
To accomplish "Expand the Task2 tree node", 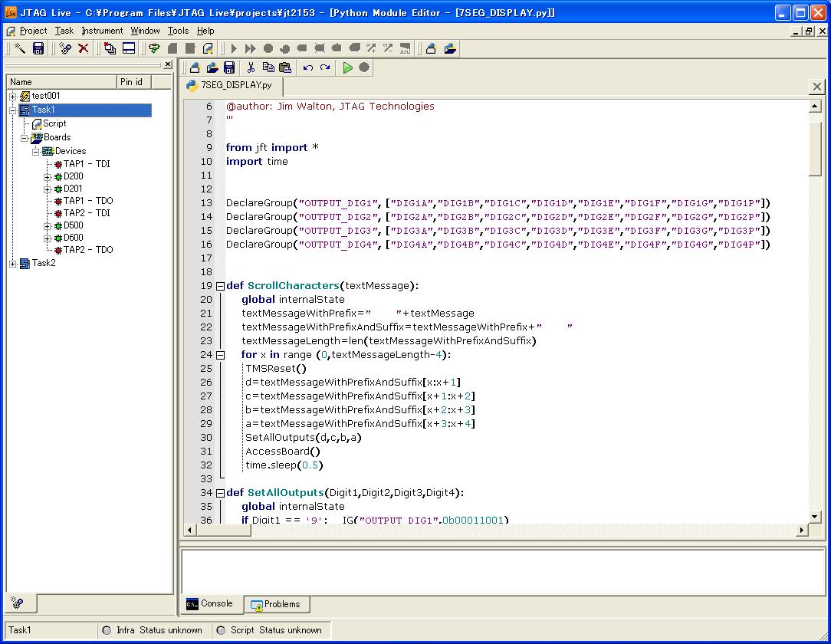I will point(13,264).
